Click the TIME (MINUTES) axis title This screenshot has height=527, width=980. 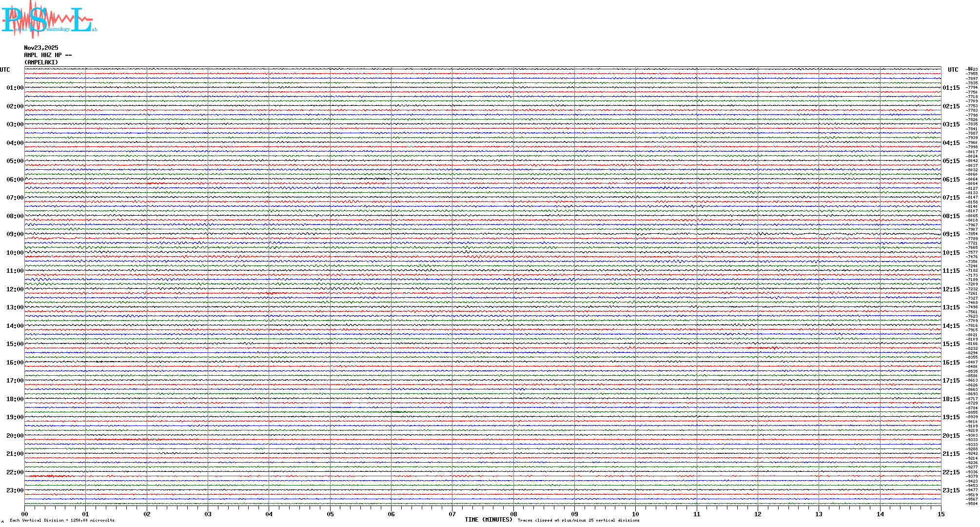tap(489, 520)
